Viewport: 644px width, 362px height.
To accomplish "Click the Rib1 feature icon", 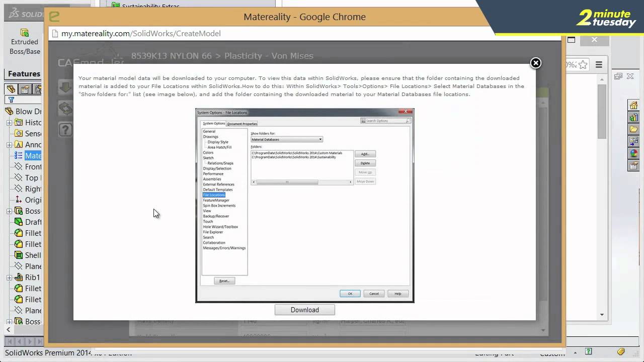I will tap(19, 278).
